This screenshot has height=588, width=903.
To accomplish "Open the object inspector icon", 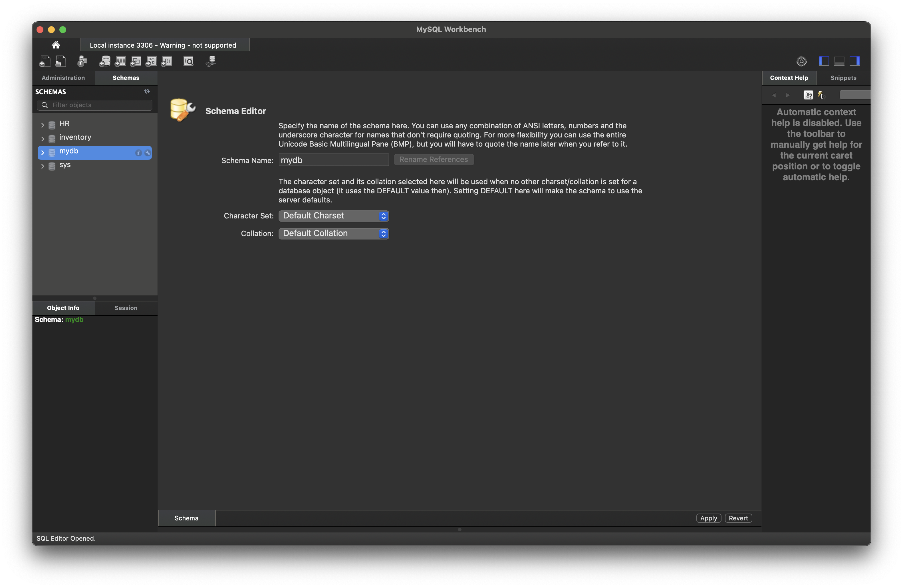I will [82, 61].
